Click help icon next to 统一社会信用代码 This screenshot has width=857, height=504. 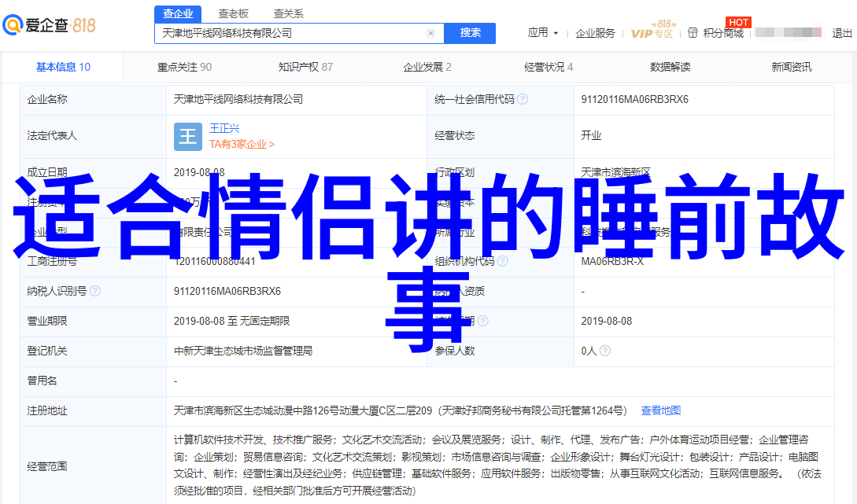523,99
